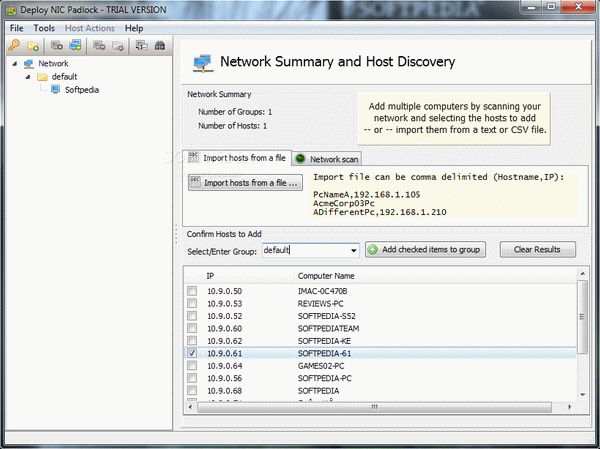The image size is (600, 449).
Task: Click the grayed remove host icon
Action: (x=99, y=46)
